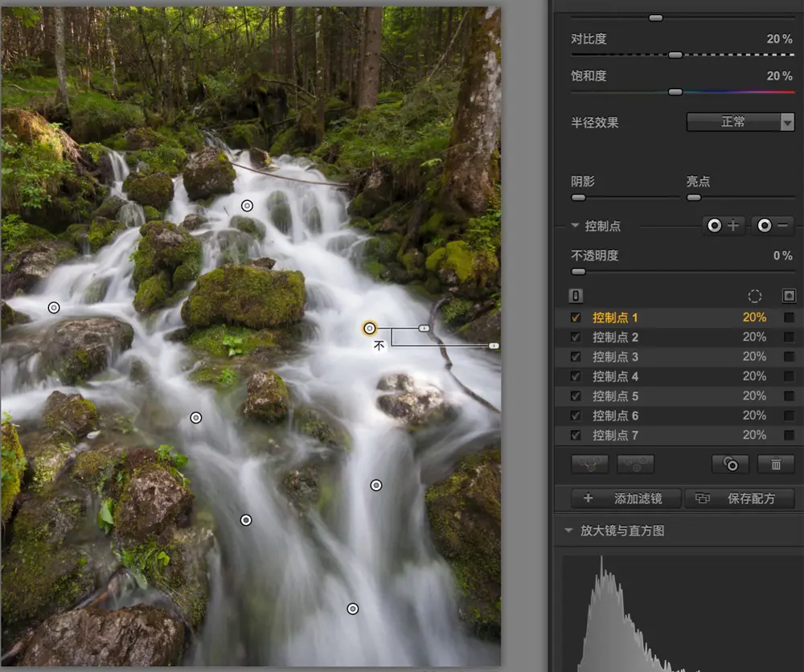Viewport: 804px width, 672px height.
Task: Click the add control point (+) button
Action: point(724,225)
